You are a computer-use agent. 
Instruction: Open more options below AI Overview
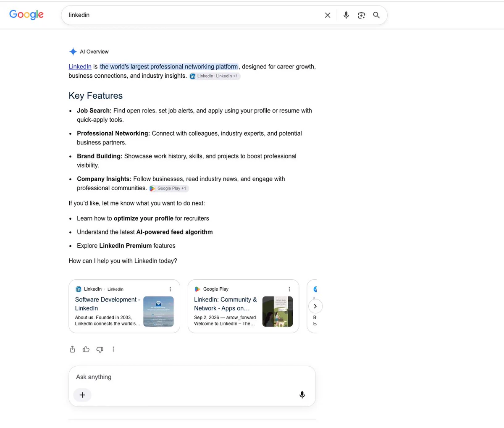[x=113, y=349]
